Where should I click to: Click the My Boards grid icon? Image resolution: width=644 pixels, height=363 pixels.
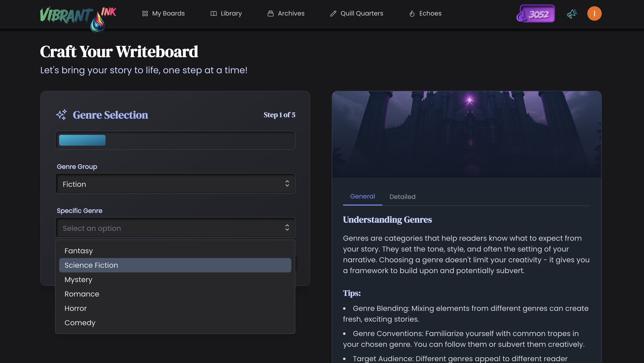(x=145, y=13)
